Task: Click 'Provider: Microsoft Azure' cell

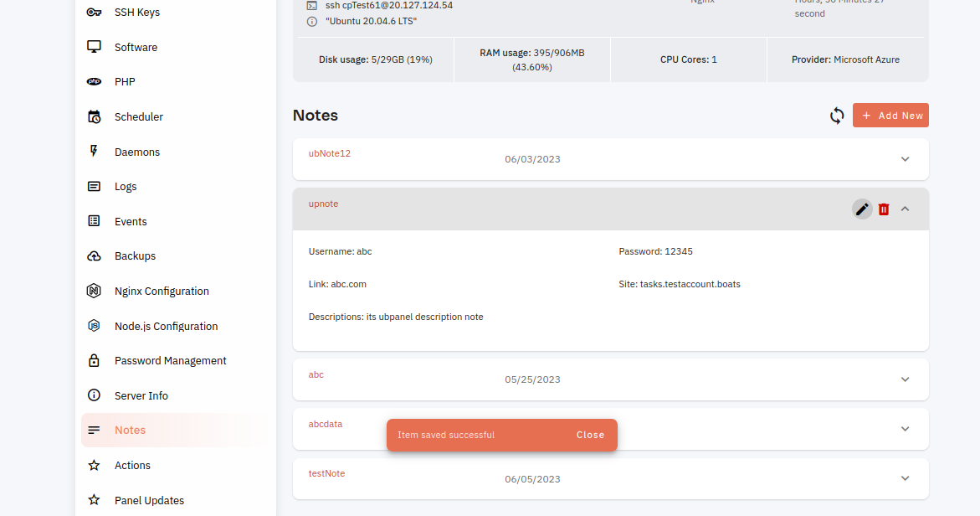Action: click(845, 59)
